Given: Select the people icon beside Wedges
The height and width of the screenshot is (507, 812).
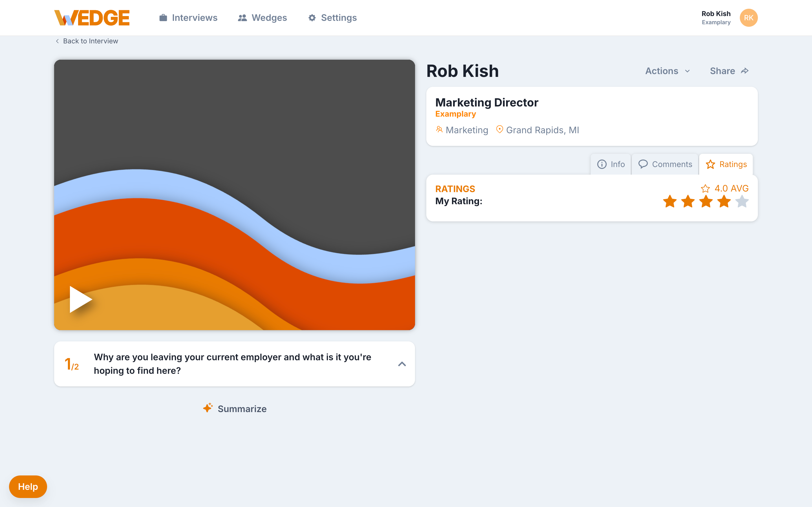Looking at the screenshot, I should tap(242, 17).
